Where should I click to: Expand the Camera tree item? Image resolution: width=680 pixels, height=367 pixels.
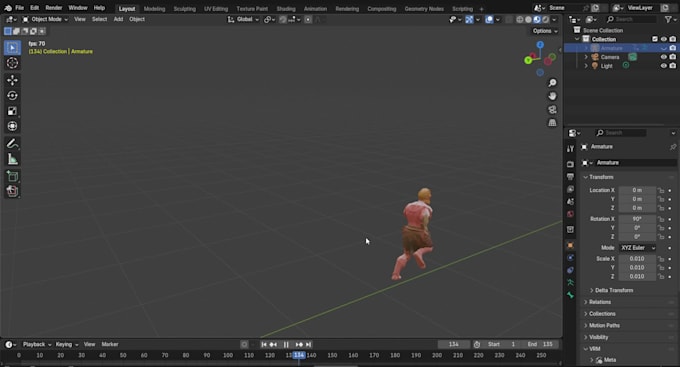586,57
